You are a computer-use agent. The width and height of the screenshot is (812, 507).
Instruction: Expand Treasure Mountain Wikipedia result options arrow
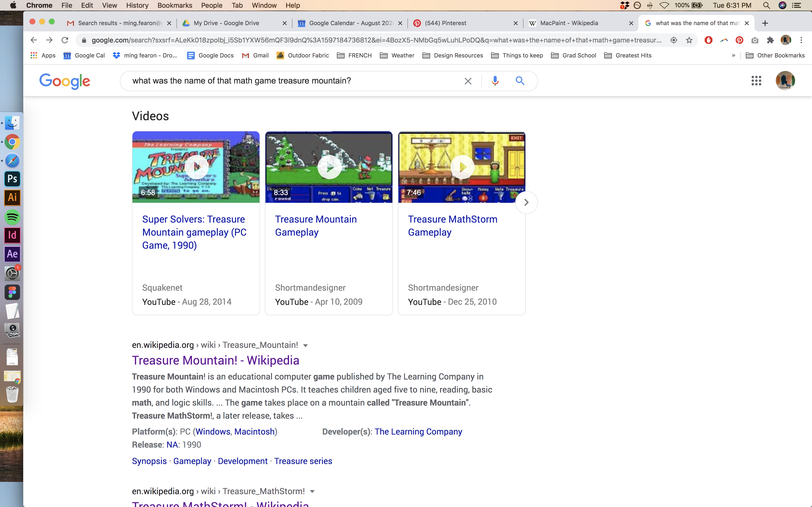pos(305,345)
